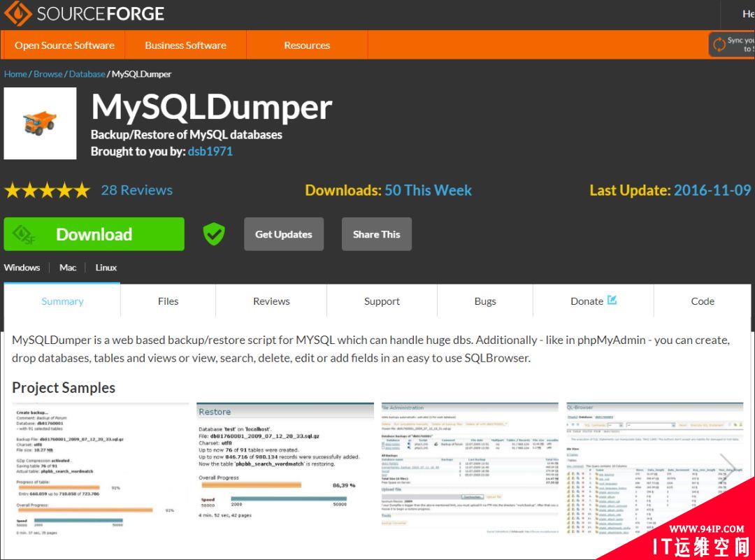This screenshot has height=560, width=755.
Task: Open the SQL-Browser sample screenshot
Action: (x=655, y=469)
